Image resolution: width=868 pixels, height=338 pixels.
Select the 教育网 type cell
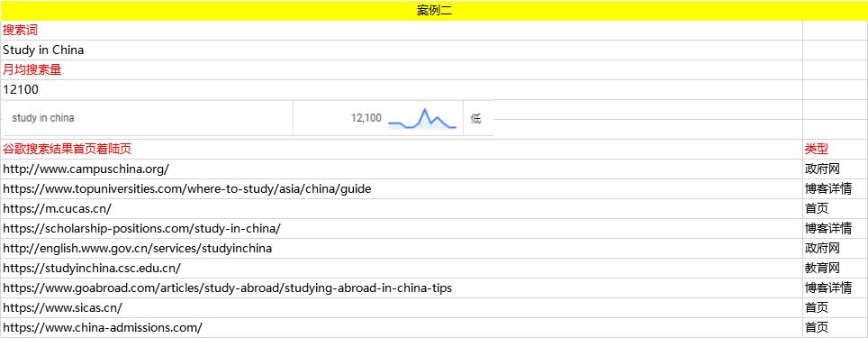tap(835, 269)
